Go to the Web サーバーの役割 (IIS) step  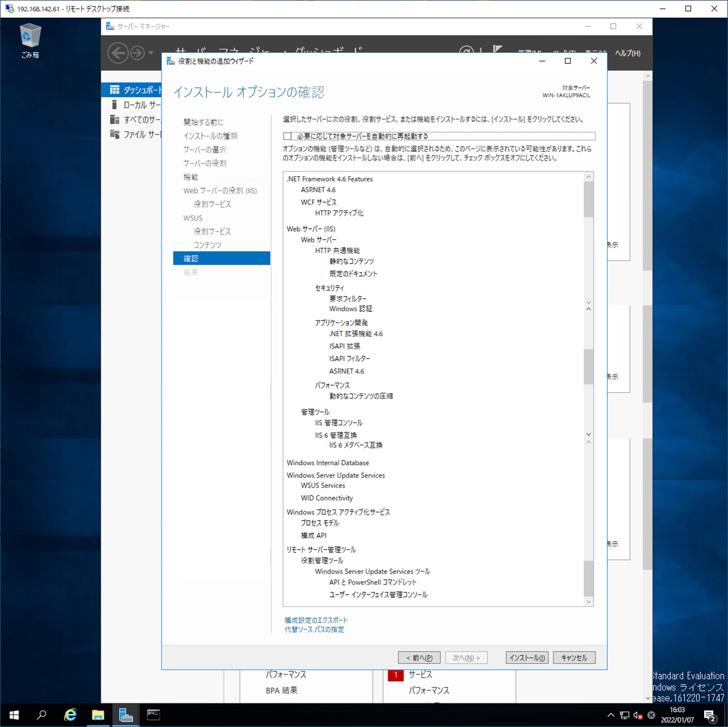click(x=220, y=190)
